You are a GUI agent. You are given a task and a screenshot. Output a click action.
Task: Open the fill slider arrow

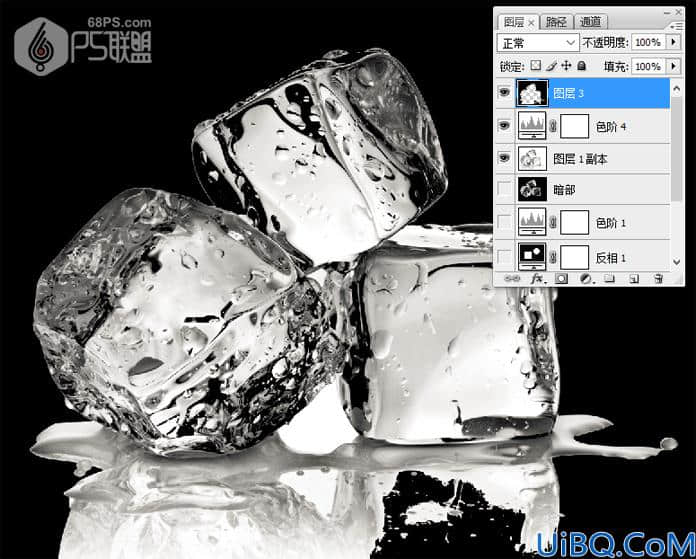pyautogui.click(x=674, y=67)
